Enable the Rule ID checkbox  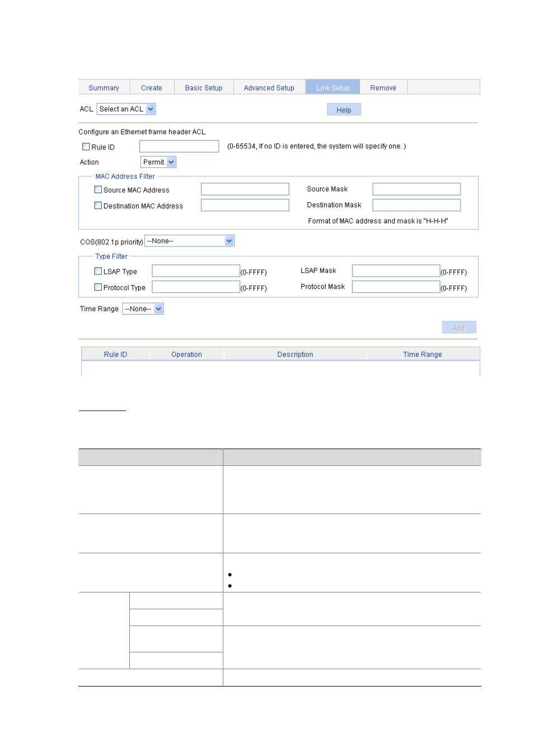(86, 147)
